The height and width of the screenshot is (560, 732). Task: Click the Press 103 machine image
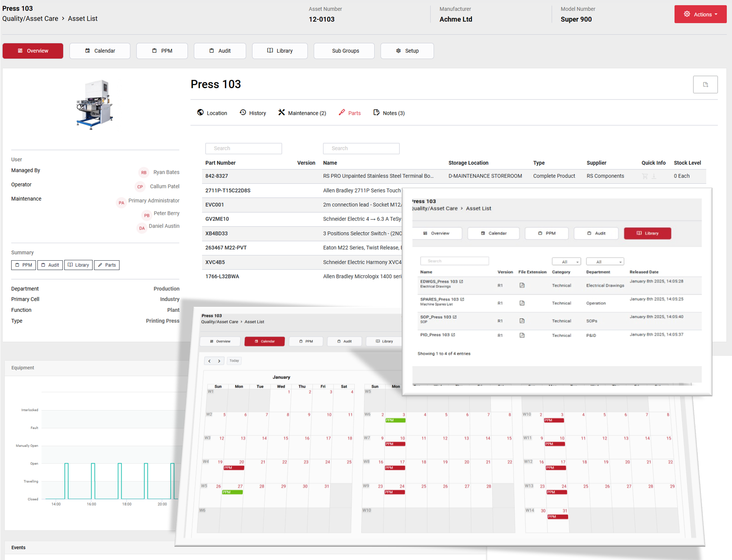(x=94, y=105)
